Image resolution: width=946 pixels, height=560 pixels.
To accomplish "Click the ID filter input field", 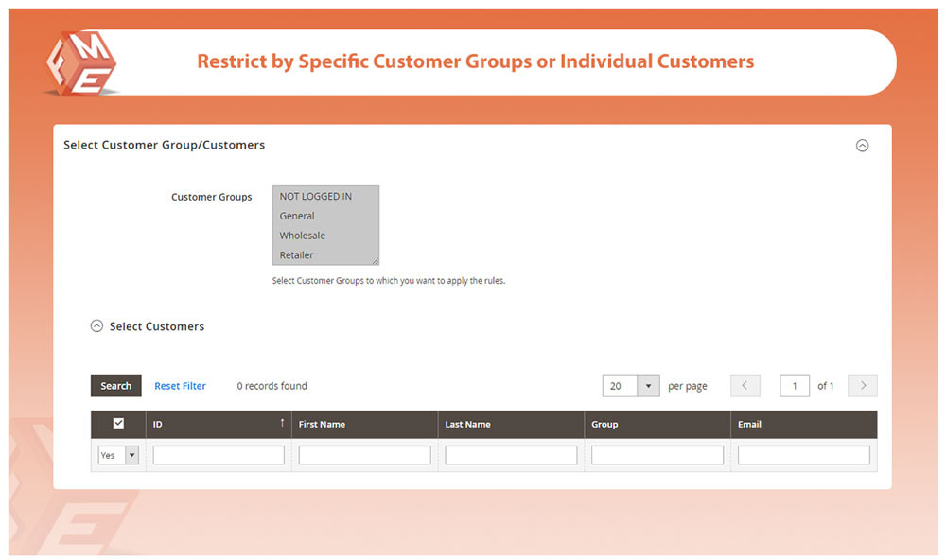I will click(x=219, y=455).
